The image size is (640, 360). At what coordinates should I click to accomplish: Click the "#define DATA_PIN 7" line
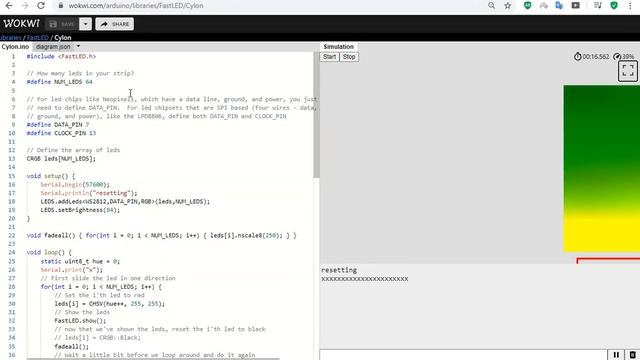coord(58,124)
